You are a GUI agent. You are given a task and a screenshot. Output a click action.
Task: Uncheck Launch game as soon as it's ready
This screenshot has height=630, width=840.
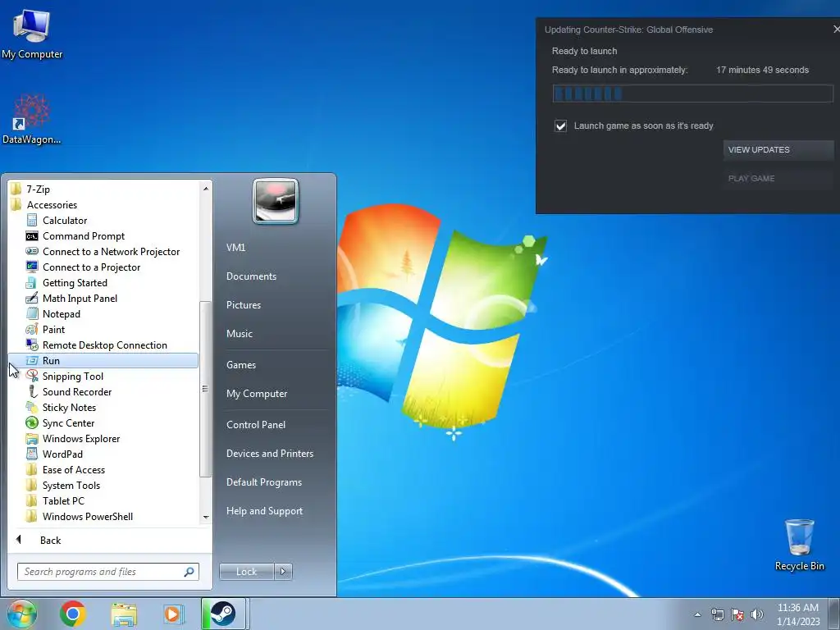560,126
